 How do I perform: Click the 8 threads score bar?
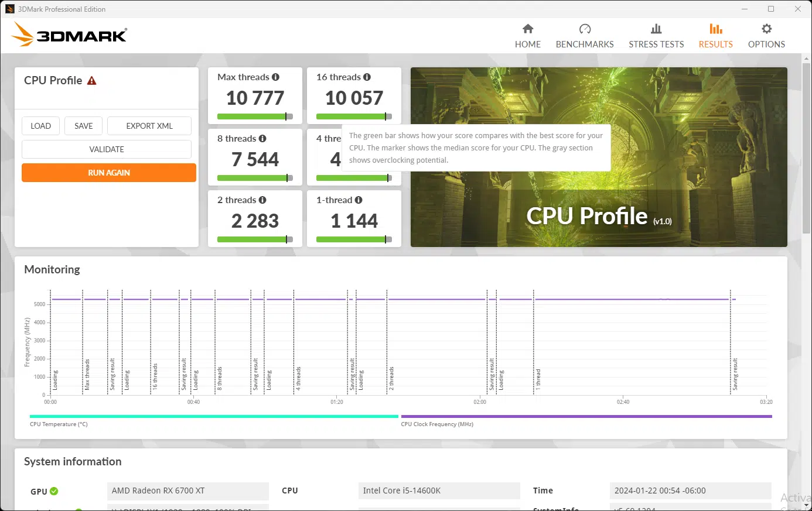[x=255, y=178]
